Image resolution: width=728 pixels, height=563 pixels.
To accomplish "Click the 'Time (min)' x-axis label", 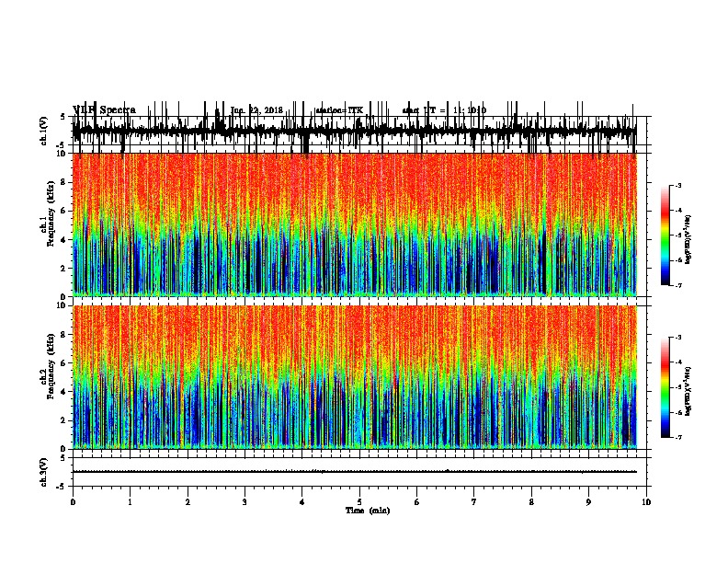I will click(368, 511).
